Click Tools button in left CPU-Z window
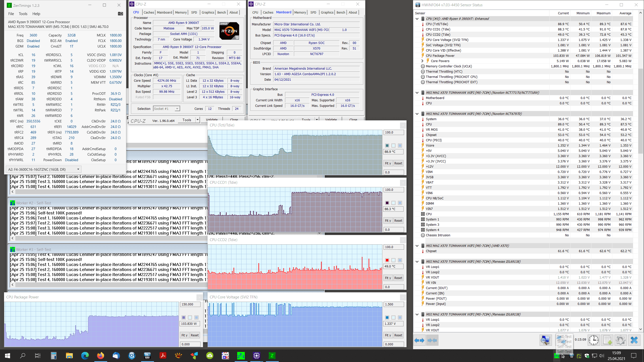This screenshot has height=362, width=644. 187,120
